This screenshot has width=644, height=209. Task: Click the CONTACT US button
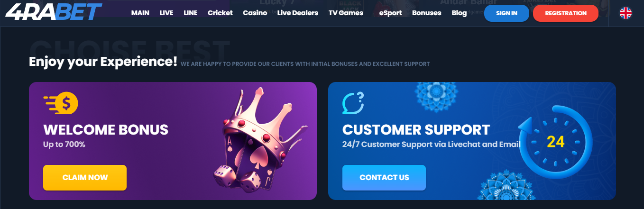[384, 178]
